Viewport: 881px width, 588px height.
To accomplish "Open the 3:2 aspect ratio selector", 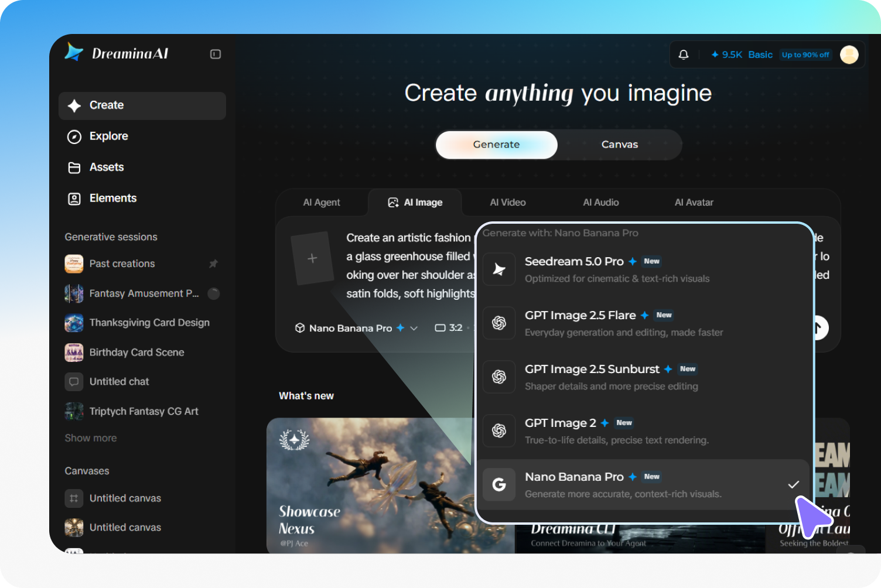I will [449, 328].
